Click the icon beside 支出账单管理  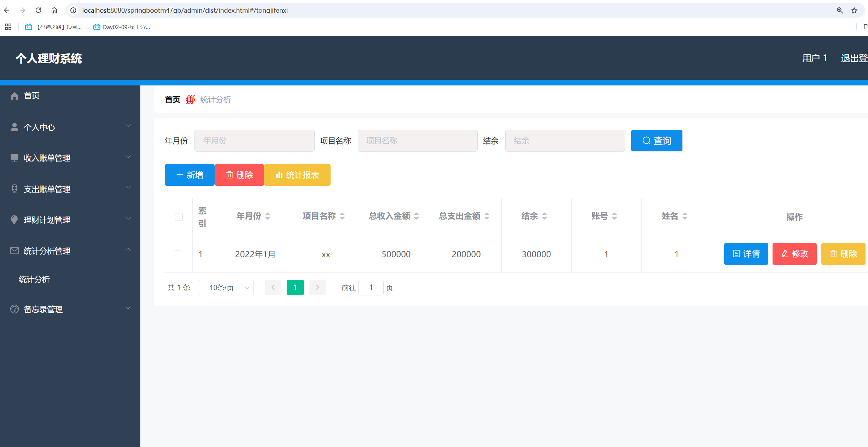pyautogui.click(x=14, y=188)
